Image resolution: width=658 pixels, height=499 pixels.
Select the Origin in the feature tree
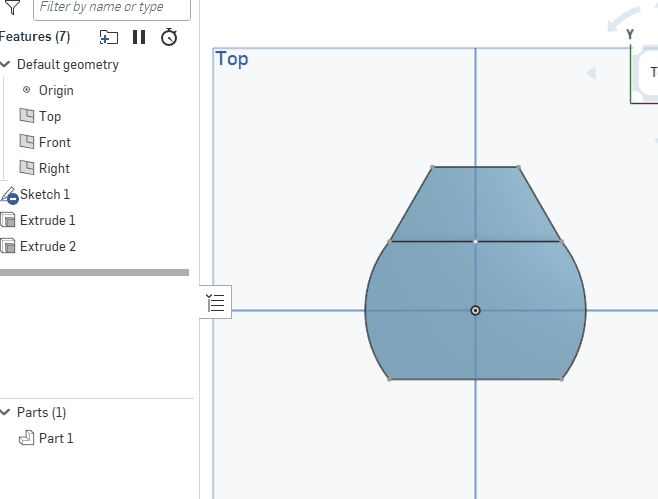55,90
